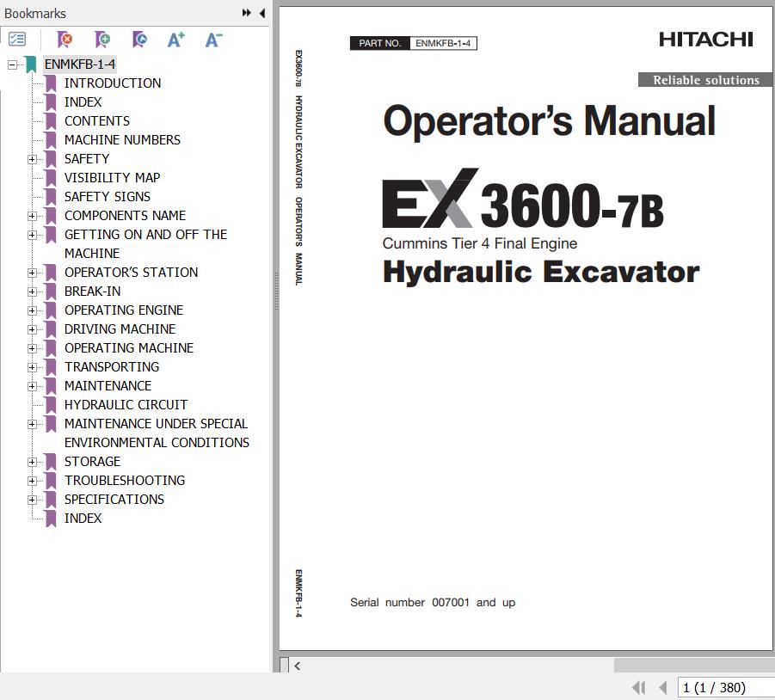Click the Serial number 007001 and up text

point(433,603)
